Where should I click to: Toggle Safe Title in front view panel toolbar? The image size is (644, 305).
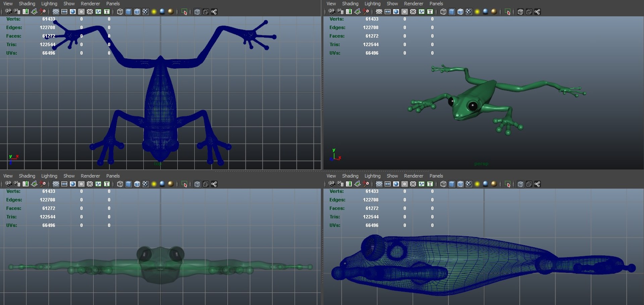(x=107, y=184)
